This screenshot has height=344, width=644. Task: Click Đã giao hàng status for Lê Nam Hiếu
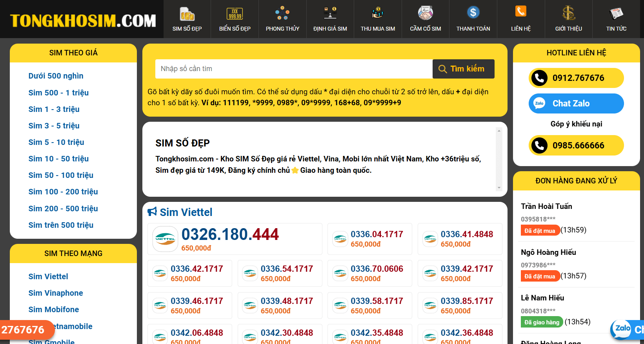542,322
